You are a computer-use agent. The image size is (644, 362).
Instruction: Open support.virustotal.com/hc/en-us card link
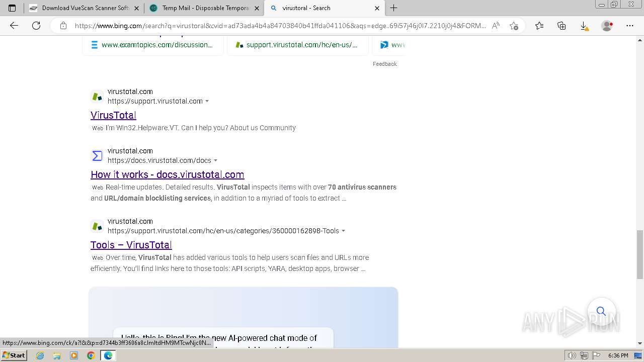pyautogui.click(x=302, y=45)
